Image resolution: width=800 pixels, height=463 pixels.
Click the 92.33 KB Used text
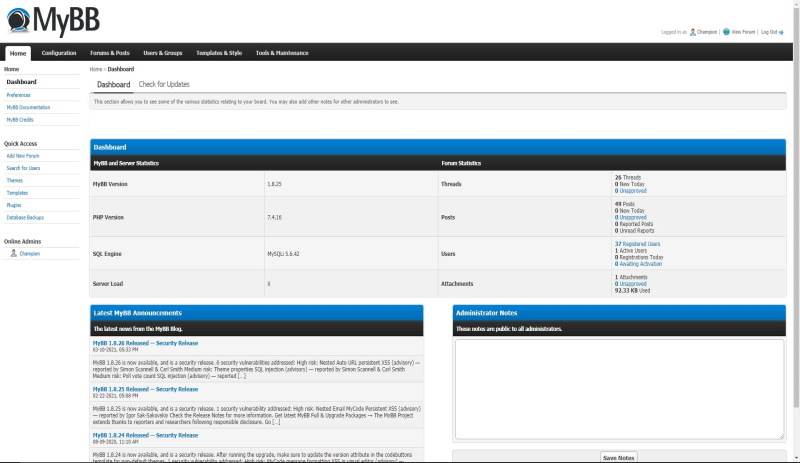pyautogui.click(x=633, y=290)
